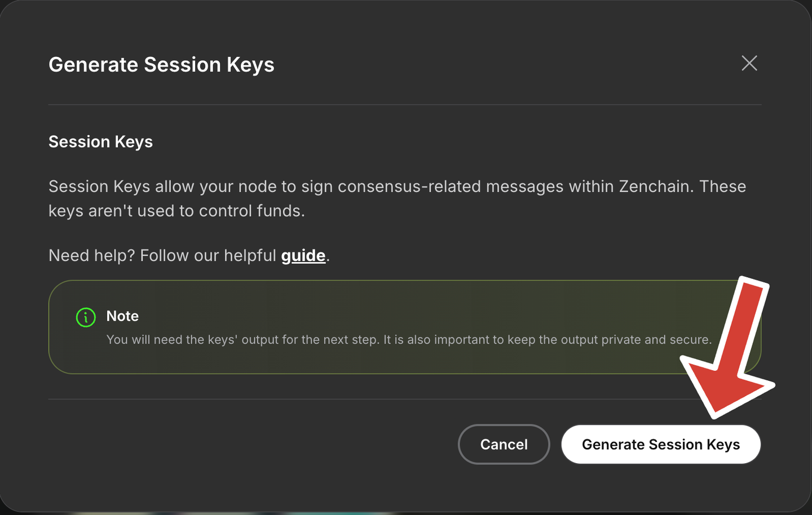Click the Note heading text
The height and width of the screenshot is (515, 812).
click(x=122, y=316)
